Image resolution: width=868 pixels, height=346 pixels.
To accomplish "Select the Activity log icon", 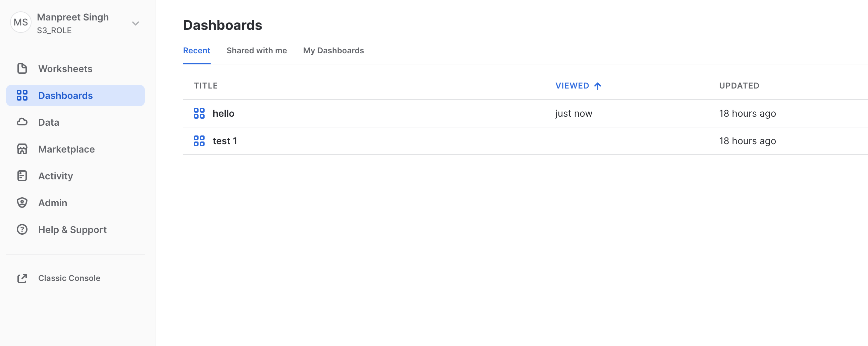I will (x=22, y=176).
